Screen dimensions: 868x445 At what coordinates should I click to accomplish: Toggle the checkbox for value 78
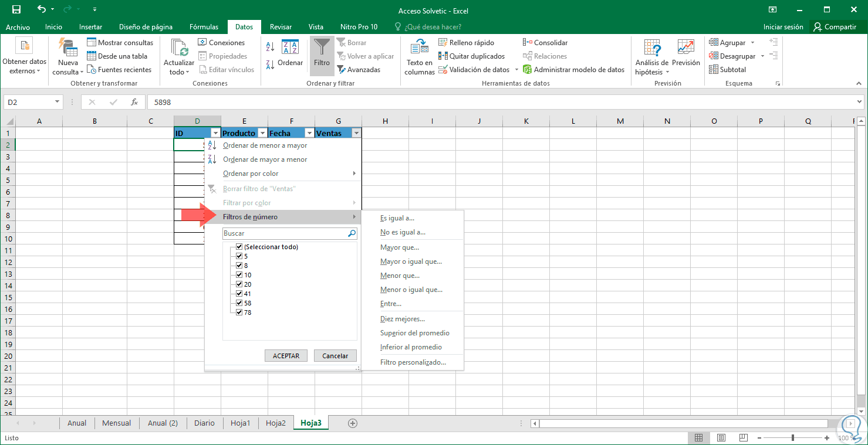(239, 312)
